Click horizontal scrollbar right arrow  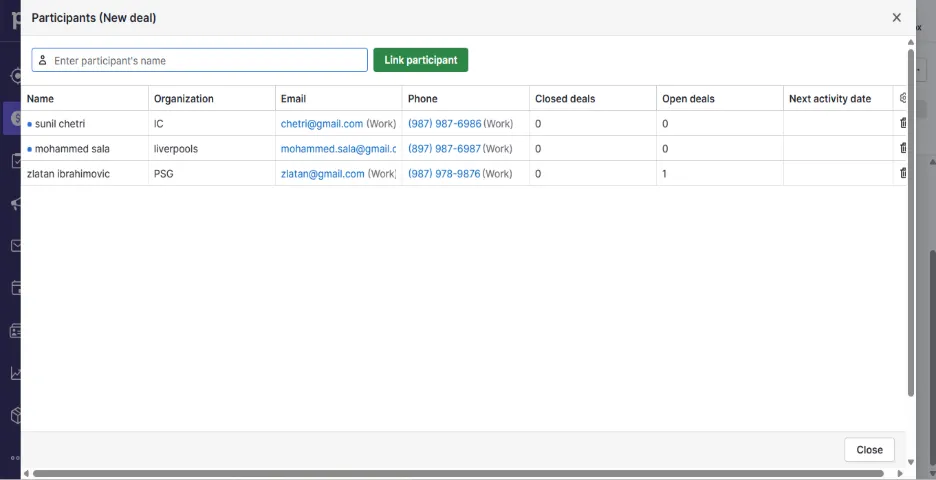[900, 473]
